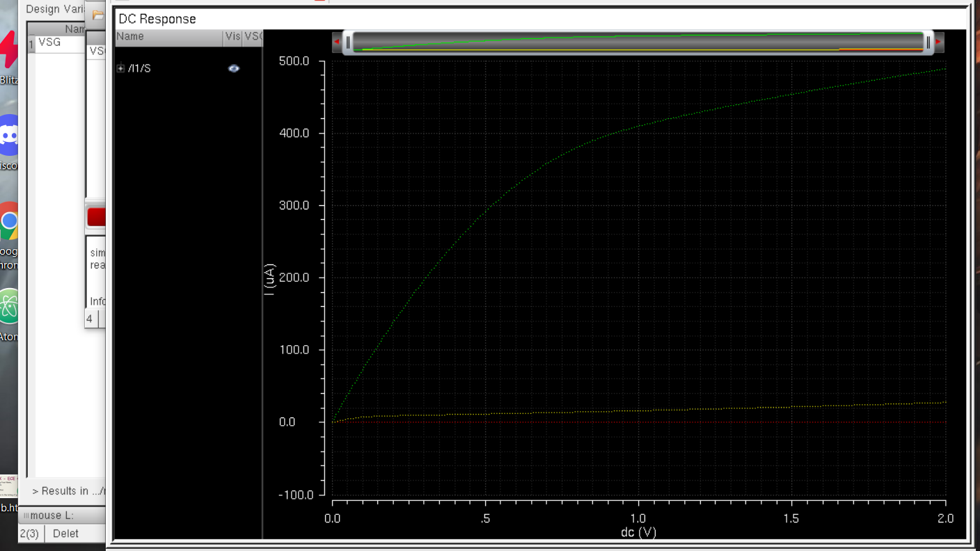Click the right red arrow of zoom strip
The image size is (980, 551).
[938, 42]
